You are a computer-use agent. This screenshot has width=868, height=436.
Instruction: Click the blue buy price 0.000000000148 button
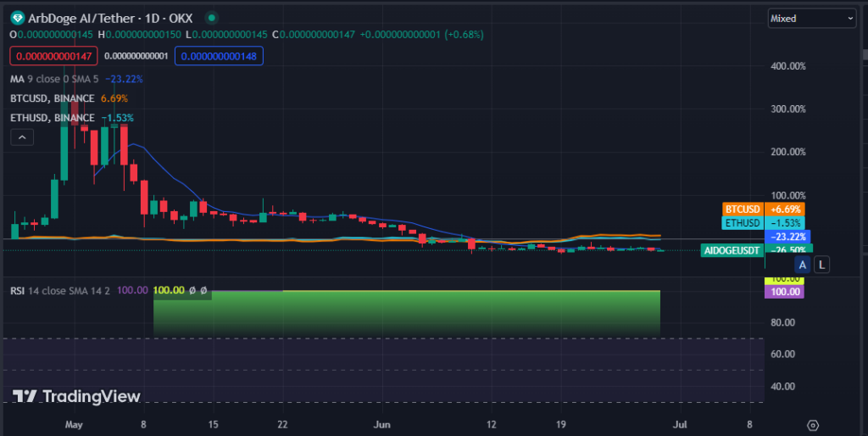tap(219, 56)
